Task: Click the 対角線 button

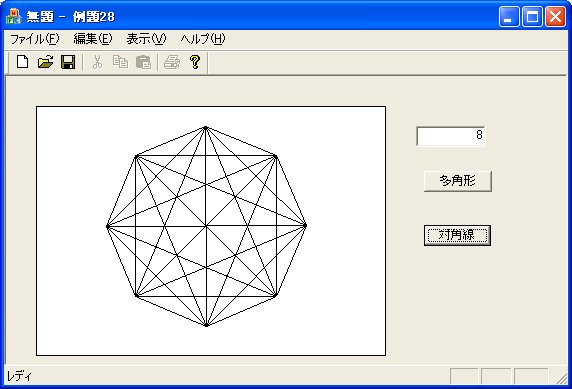Action: coord(457,235)
